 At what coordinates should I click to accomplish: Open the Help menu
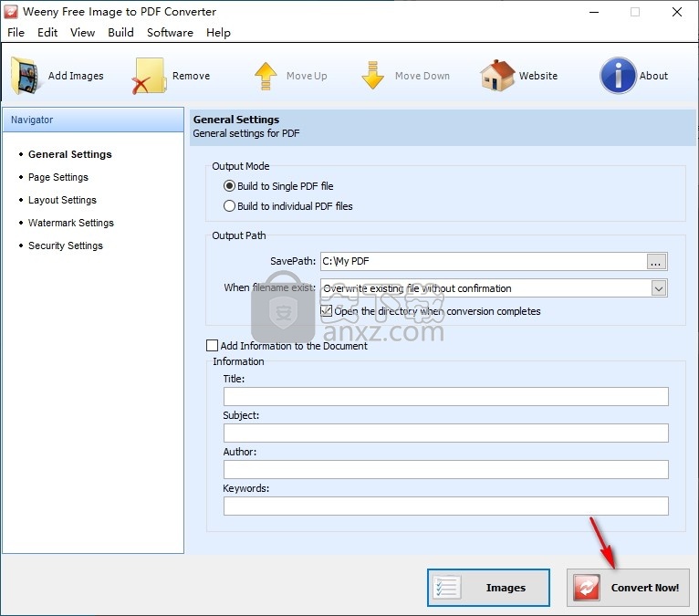pyautogui.click(x=218, y=33)
